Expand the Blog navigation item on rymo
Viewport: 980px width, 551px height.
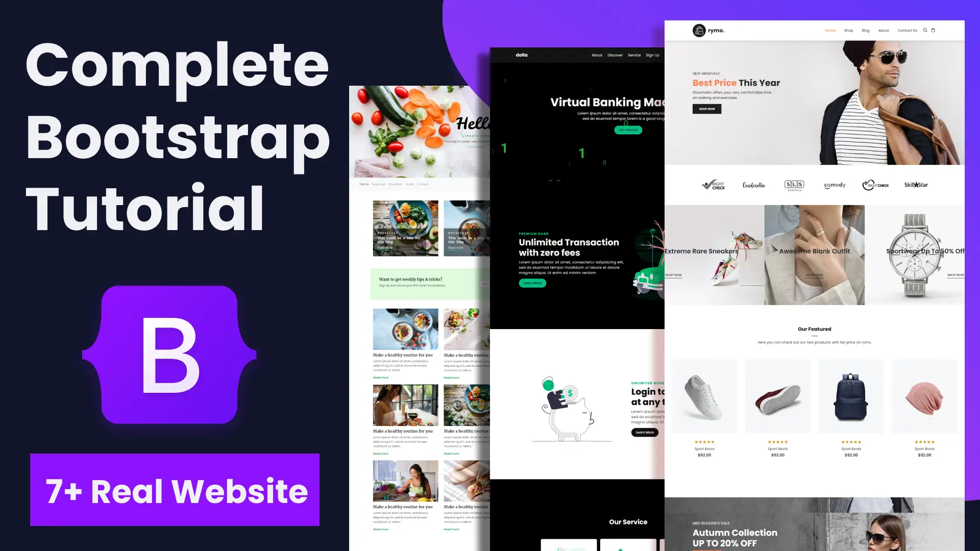[x=866, y=30]
